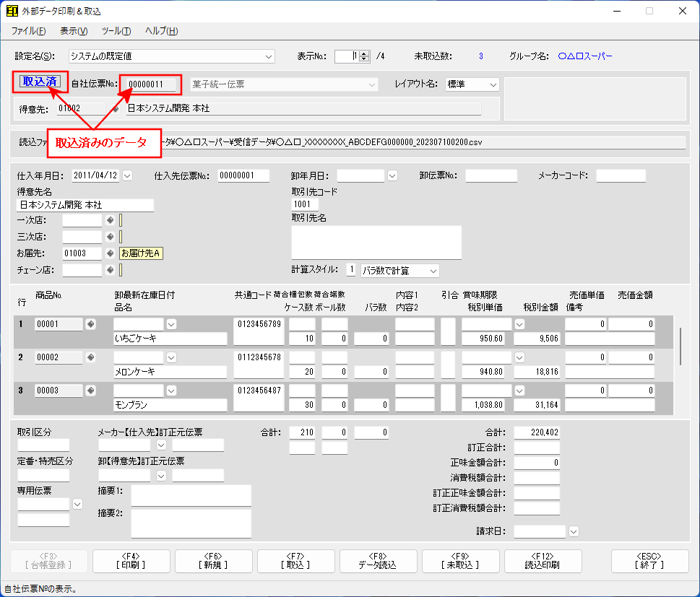Open 賞味期限 dropdown in row 2
This screenshot has width=700, height=597.
tap(519, 357)
